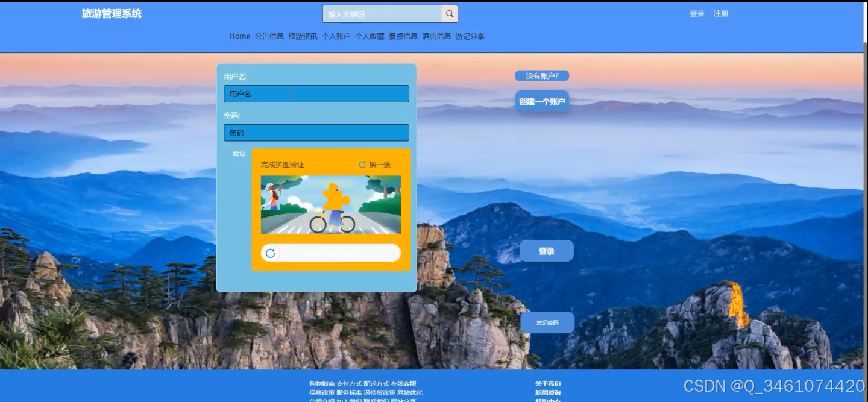The width and height of the screenshot is (868, 402).
Task: Click the search magnifier icon
Action: (x=450, y=14)
